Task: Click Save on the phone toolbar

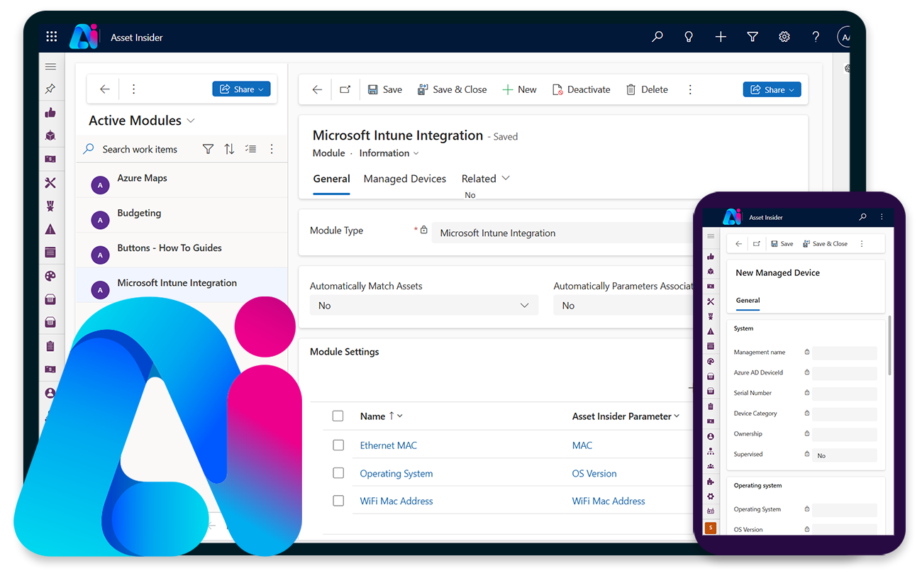Action: (782, 243)
